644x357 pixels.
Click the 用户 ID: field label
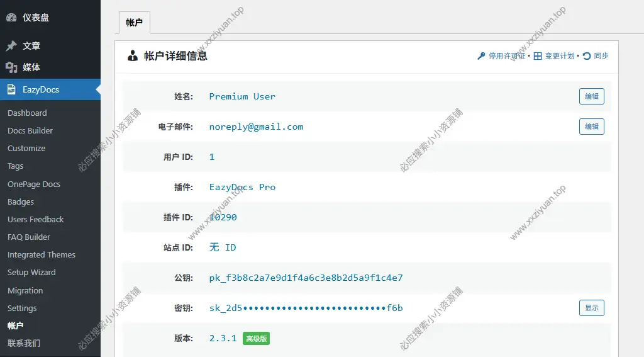click(178, 157)
